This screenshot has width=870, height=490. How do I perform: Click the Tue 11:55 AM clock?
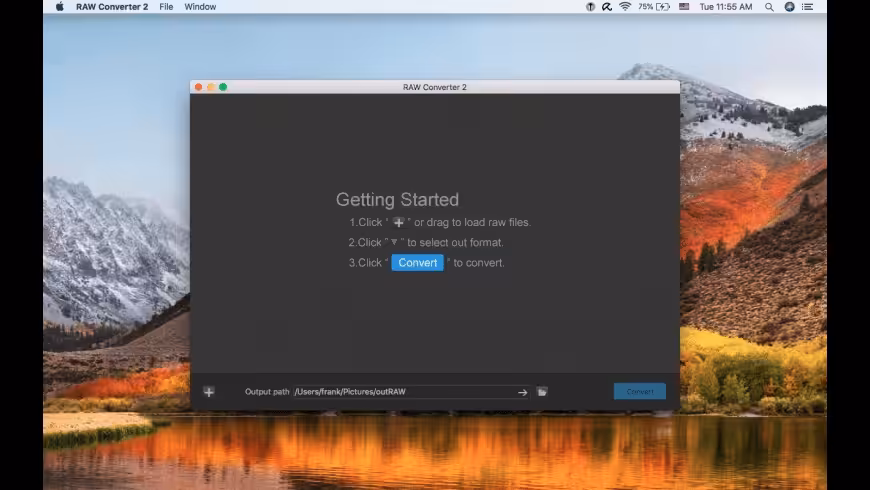(726, 7)
